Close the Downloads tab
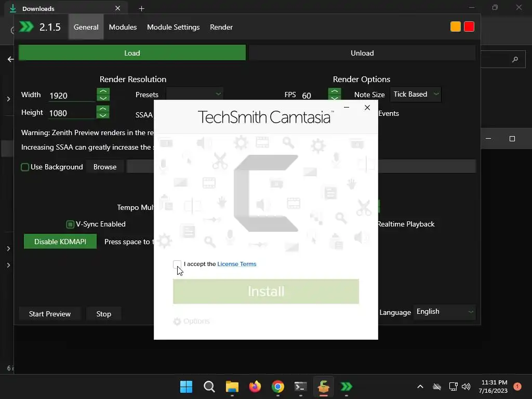Screen dimensions: 532x399 click(118, 8)
